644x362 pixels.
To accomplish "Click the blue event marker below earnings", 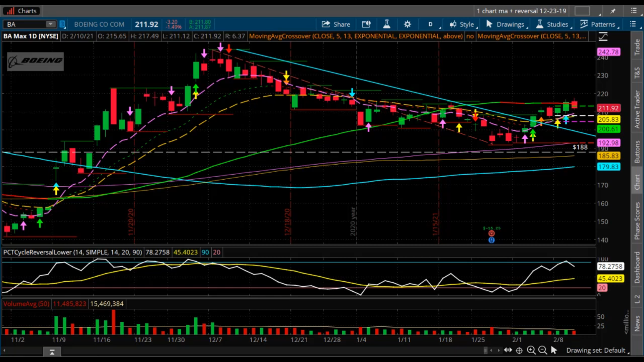I will click(x=491, y=240).
